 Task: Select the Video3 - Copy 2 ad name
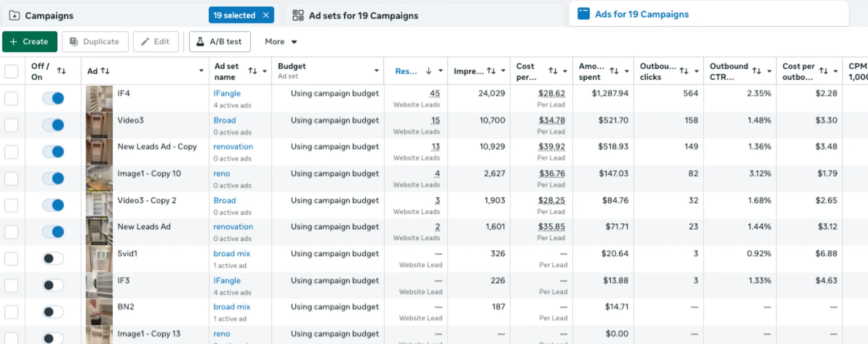tap(147, 200)
